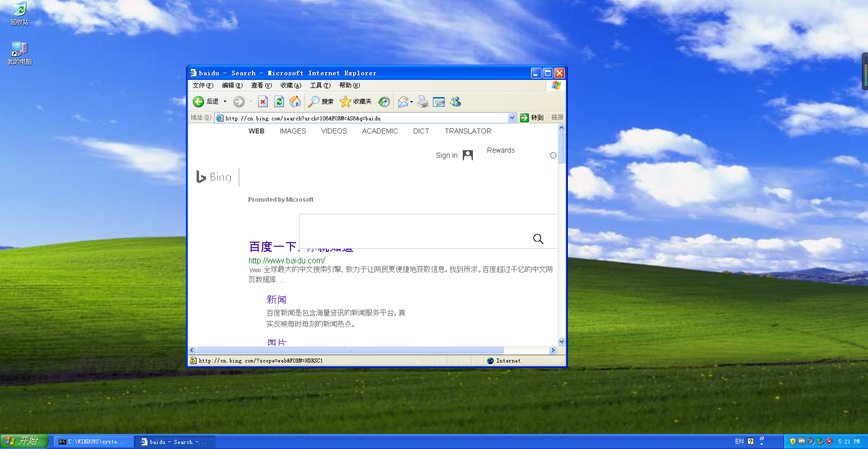Click the EN language indicator
This screenshot has height=449, width=868.
click(739, 441)
